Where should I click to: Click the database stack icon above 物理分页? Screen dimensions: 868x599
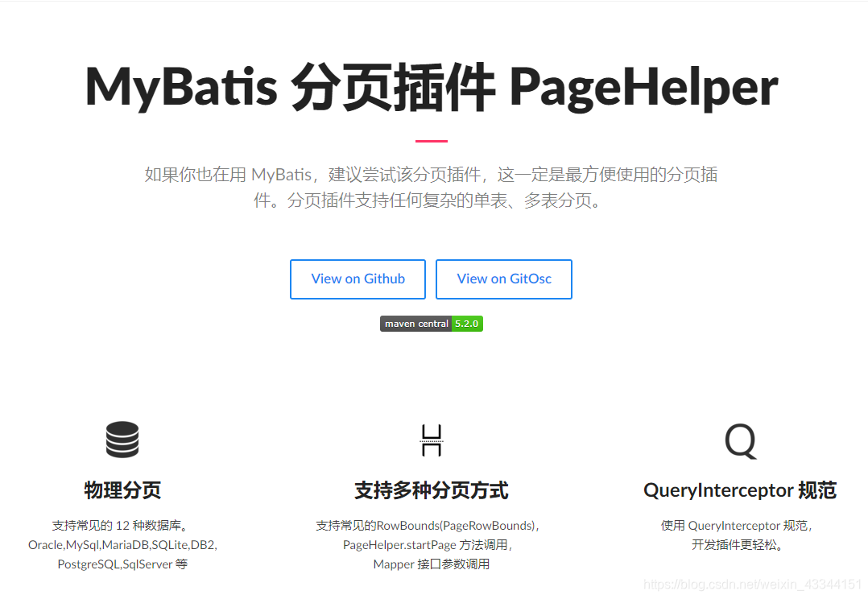(122, 440)
